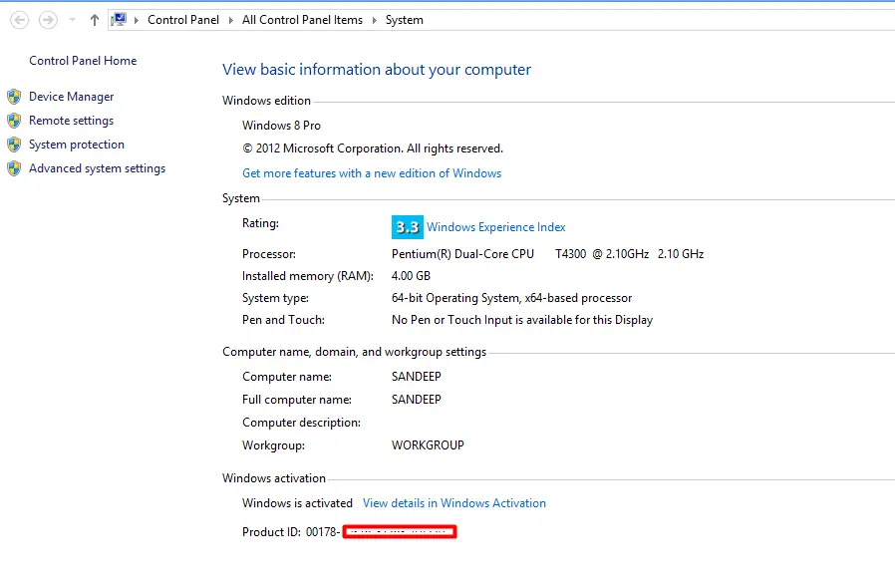The width and height of the screenshot is (895, 588).
Task: Expand chevron before Control Panel breadcrumb
Action: pyautogui.click(x=137, y=20)
